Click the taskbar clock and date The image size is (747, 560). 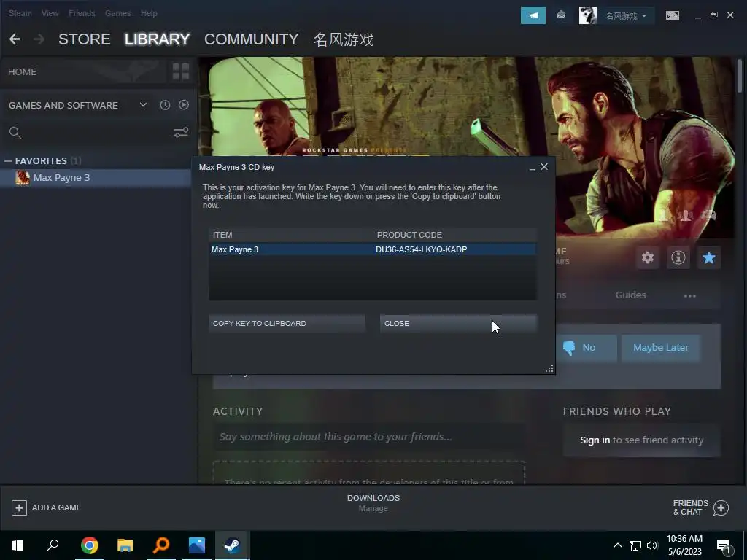pyautogui.click(x=684, y=545)
